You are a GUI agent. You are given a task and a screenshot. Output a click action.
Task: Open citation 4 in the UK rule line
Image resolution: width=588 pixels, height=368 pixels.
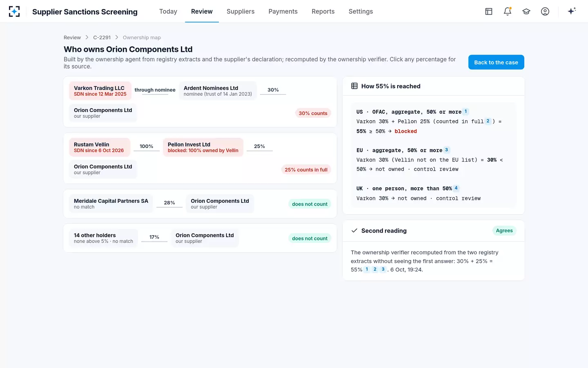point(456,188)
